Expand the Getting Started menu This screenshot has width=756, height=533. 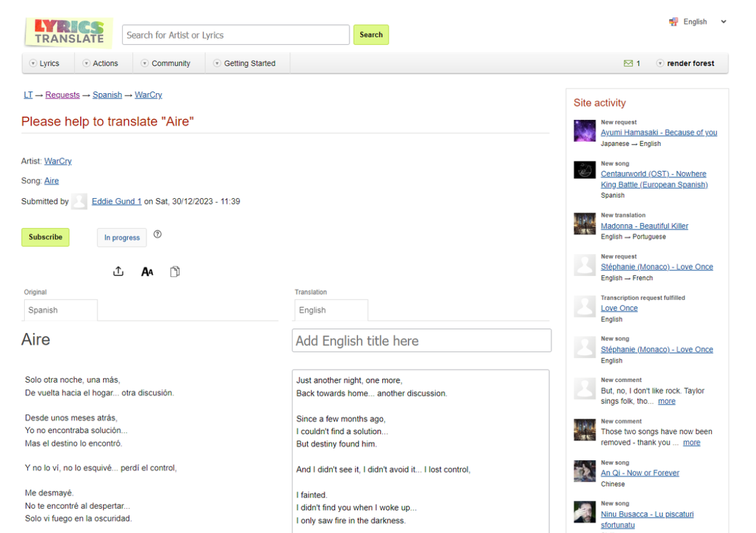245,63
